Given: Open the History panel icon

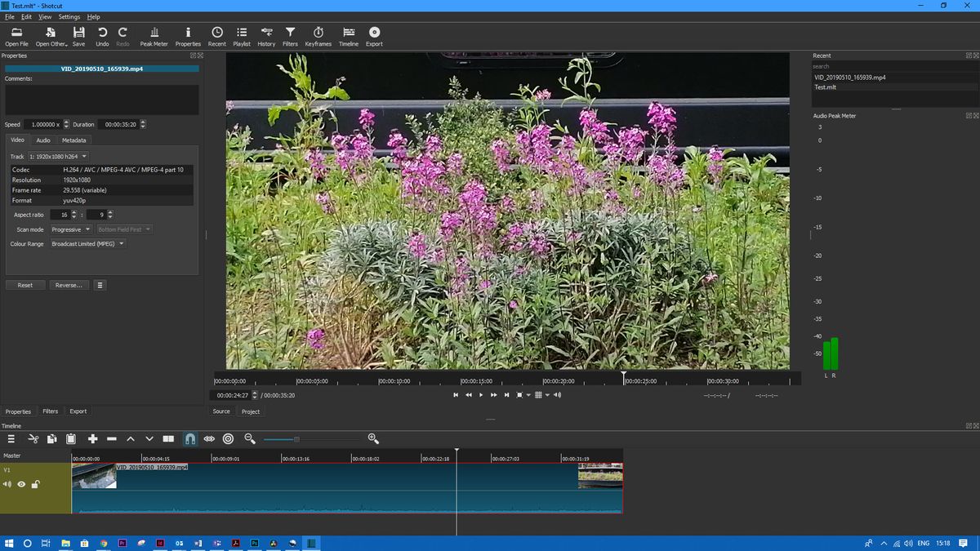Looking at the screenshot, I should point(266,35).
